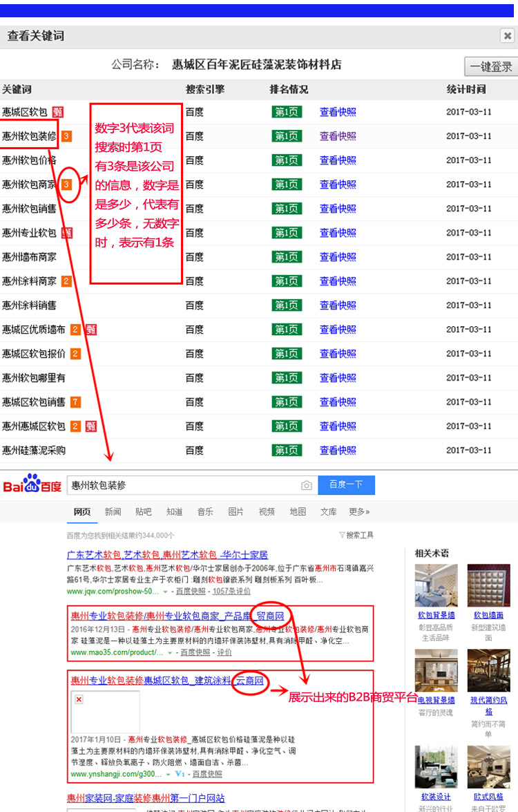
Task: Click the 排名情况 column header
Action: 289,89
